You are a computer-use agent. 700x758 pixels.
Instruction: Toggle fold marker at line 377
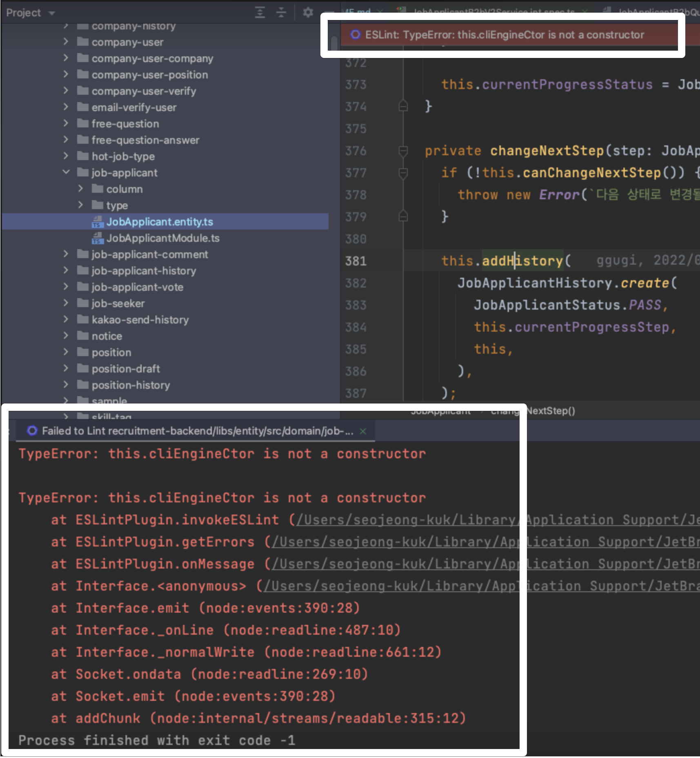403,173
